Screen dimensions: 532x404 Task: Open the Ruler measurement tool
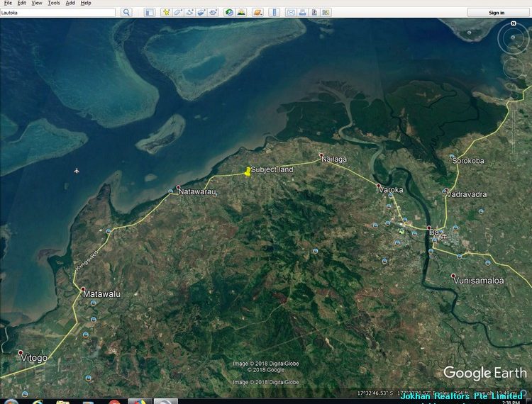tap(275, 13)
